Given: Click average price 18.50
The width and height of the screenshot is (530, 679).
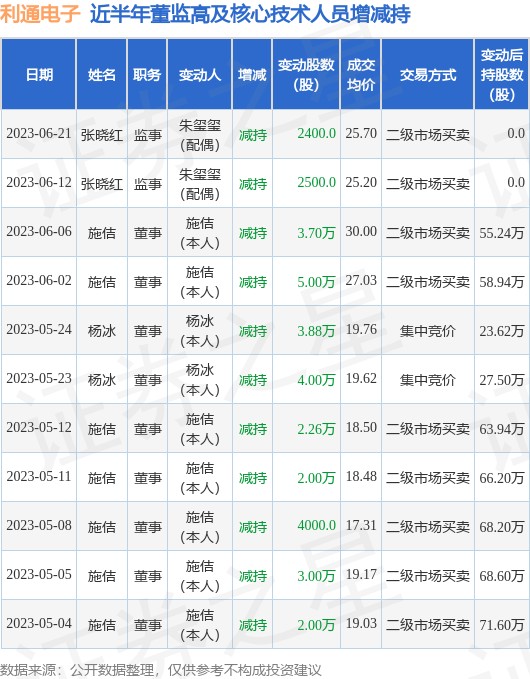Looking at the screenshot, I should (x=361, y=427).
